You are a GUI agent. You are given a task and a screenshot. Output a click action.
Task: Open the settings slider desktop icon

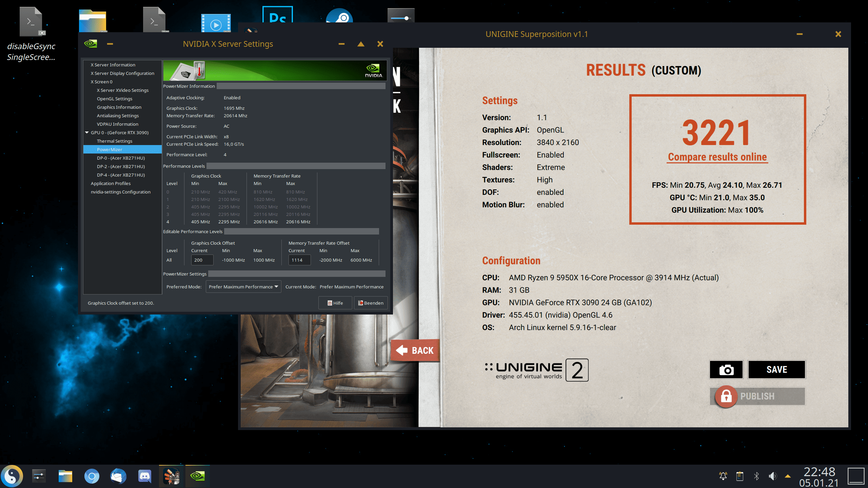[x=401, y=16]
